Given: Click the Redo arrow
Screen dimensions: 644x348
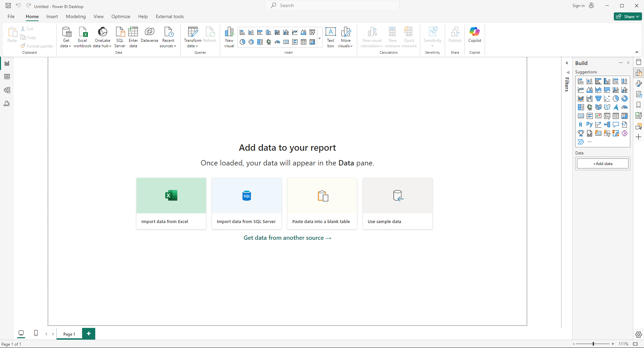Looking at the screenshot, I should 29,6.
